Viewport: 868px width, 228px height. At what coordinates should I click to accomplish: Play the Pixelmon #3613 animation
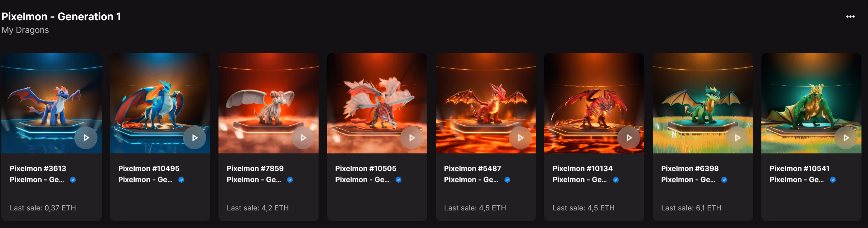86,138
